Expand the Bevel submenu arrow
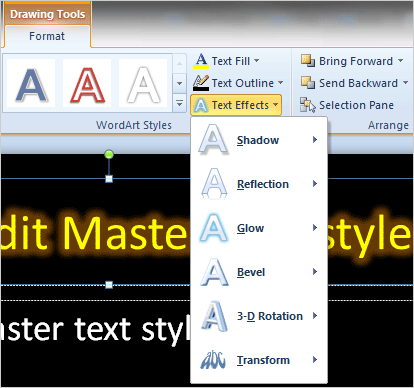 click(x=315, y=272)
